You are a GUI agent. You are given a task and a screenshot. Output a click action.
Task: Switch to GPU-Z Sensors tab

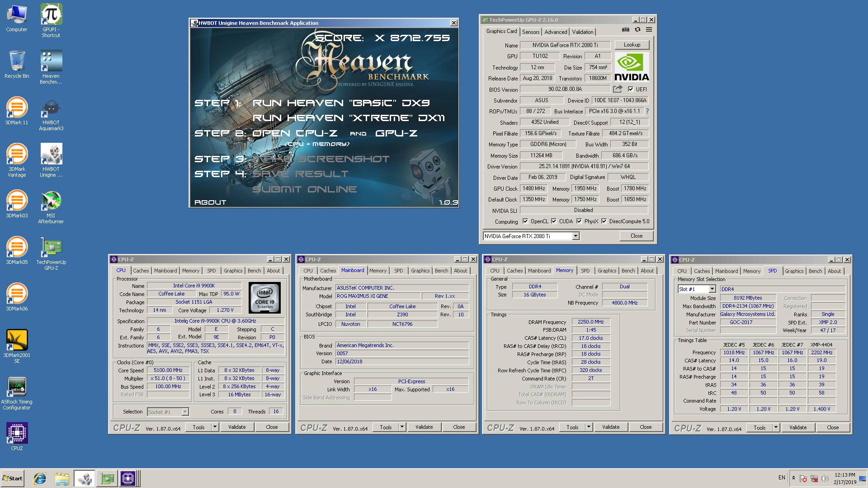[531, 32]
